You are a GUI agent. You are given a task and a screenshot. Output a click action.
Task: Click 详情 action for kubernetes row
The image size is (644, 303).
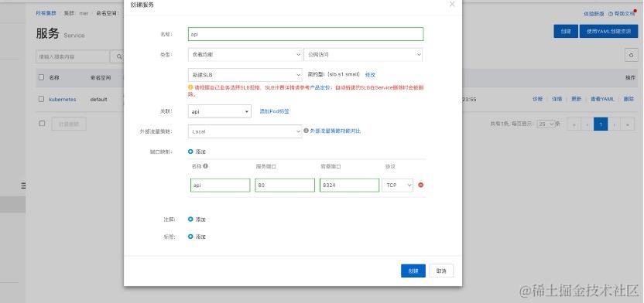(x=557, y=99)
